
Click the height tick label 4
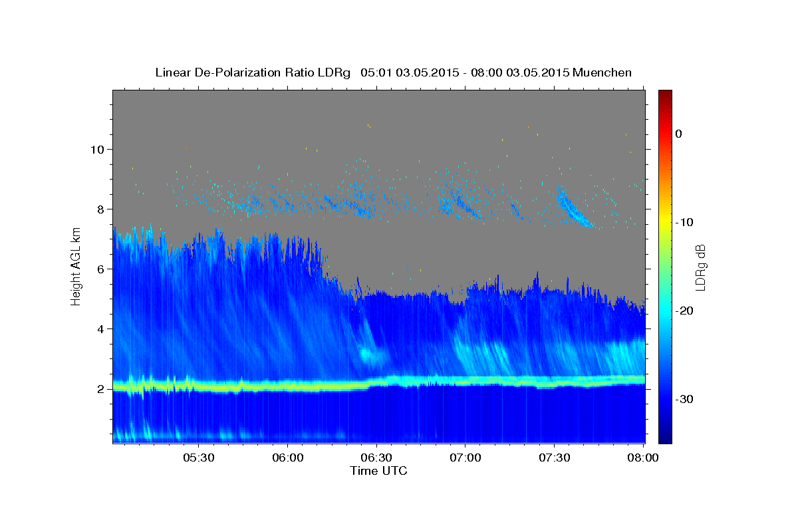click(x=102, y=329)
